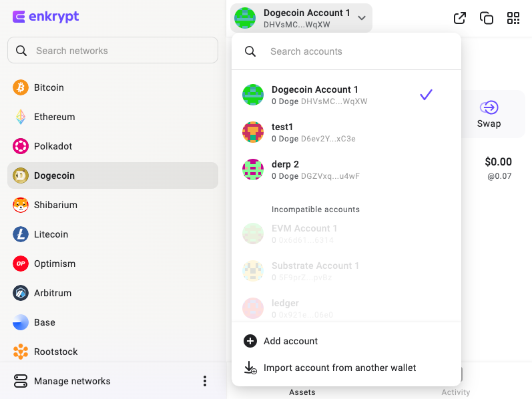This screenshot has width=532, height=399.
Task: Select the derp 2 account
Action: (x=346, y=169)
